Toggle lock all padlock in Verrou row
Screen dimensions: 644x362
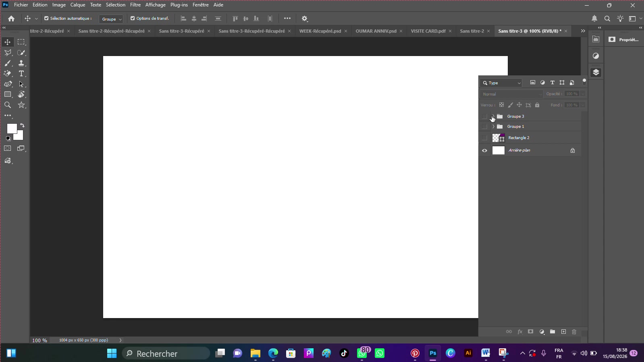pyautogui.click(x=537, y=105)
